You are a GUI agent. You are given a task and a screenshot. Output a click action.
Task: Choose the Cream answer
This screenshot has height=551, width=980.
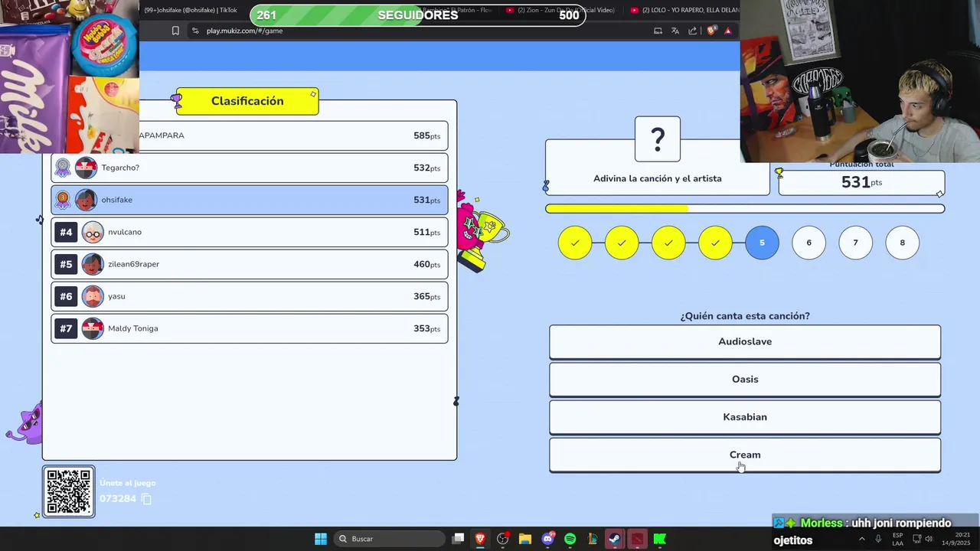tap(745, 455)
